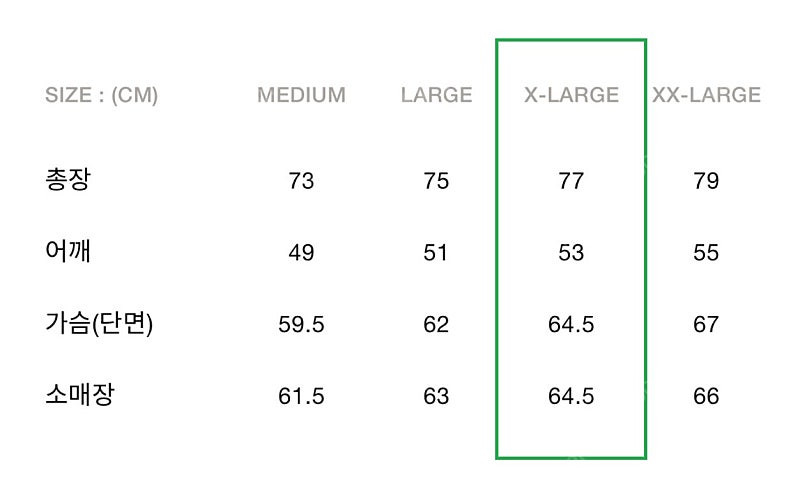Select the 59.5 chest measurement
Image resolution: width=800 pixels, height=479 pixels.
click(301, 325)
